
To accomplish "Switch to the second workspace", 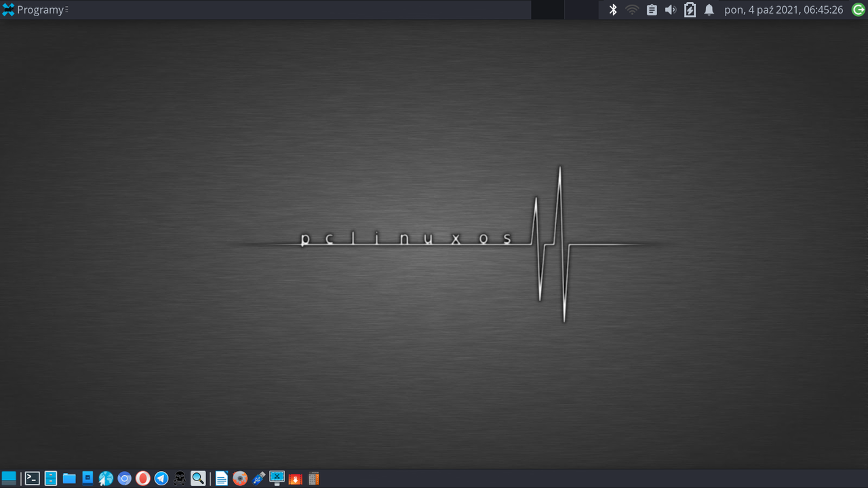I will (581, 9).
